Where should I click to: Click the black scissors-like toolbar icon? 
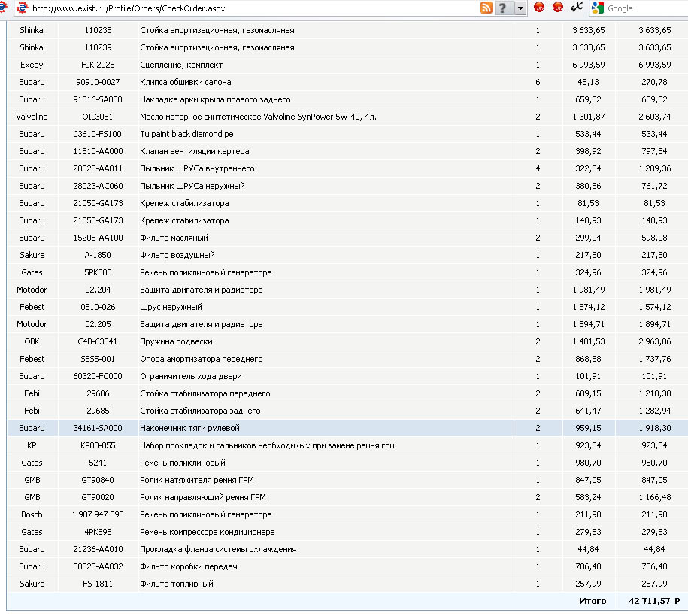tap(577, 8)
